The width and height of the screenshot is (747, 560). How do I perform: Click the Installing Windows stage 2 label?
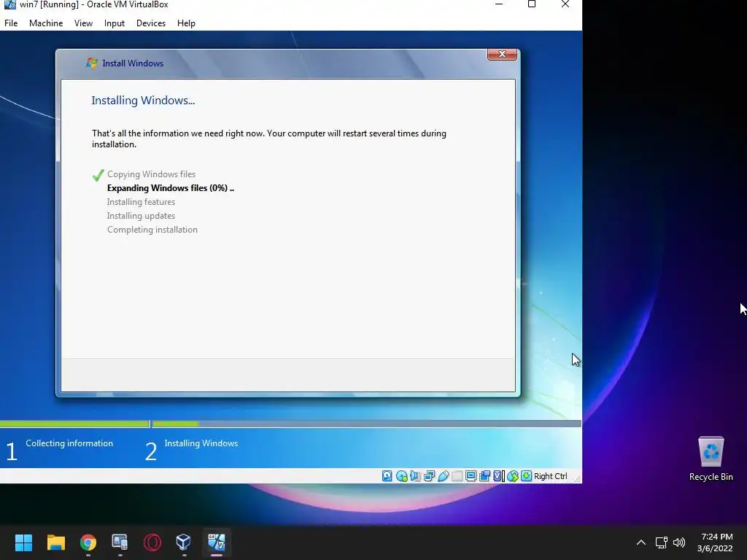click(x=201, y=443)
